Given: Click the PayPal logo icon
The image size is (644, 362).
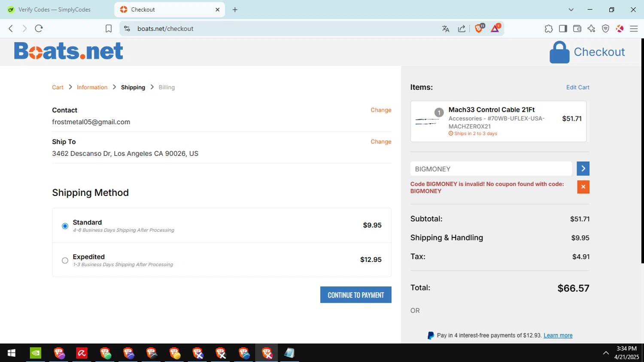Looking at the screenshot, I should point(431,335).
